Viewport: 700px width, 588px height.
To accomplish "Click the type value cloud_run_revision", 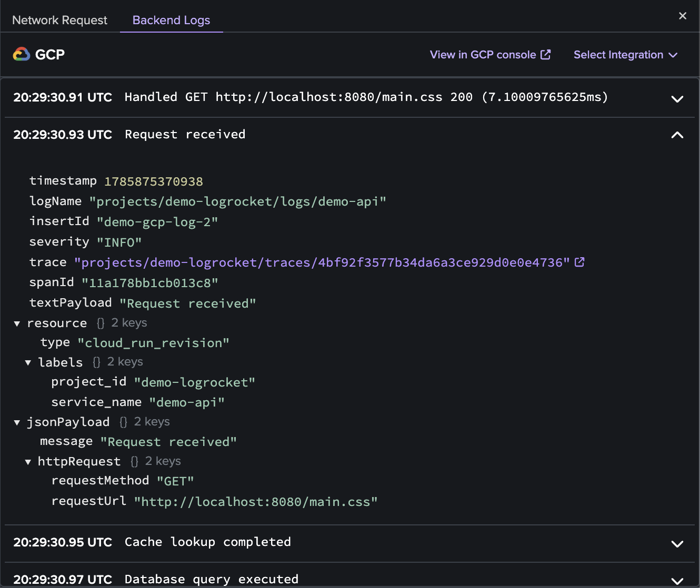I will 153,343.
